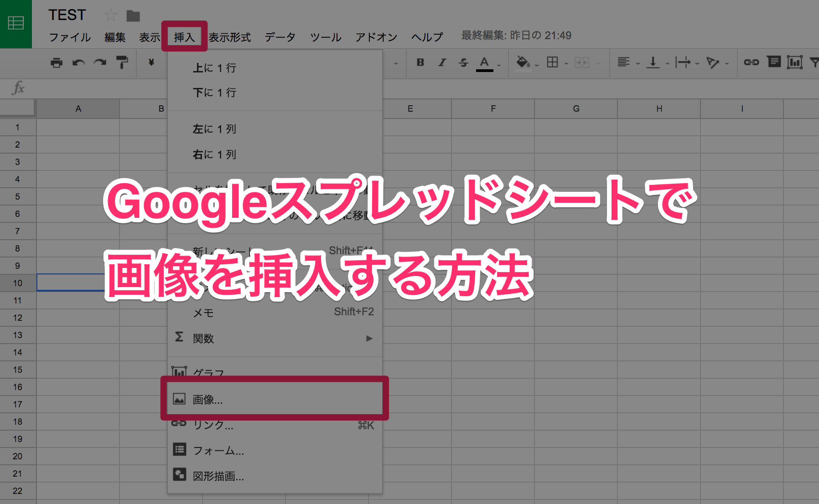Expand the 関数 submenu
Viewport: 819px width, 504px height.
(275, 338)
